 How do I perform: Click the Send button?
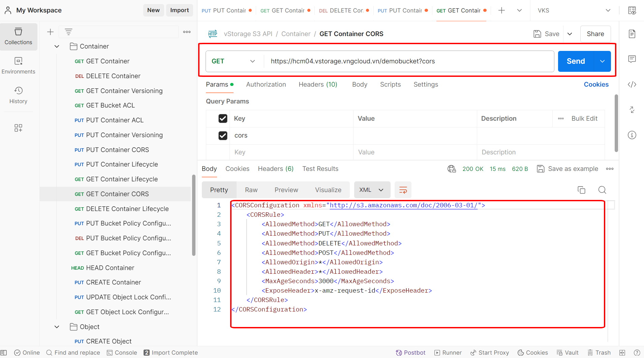576,61
